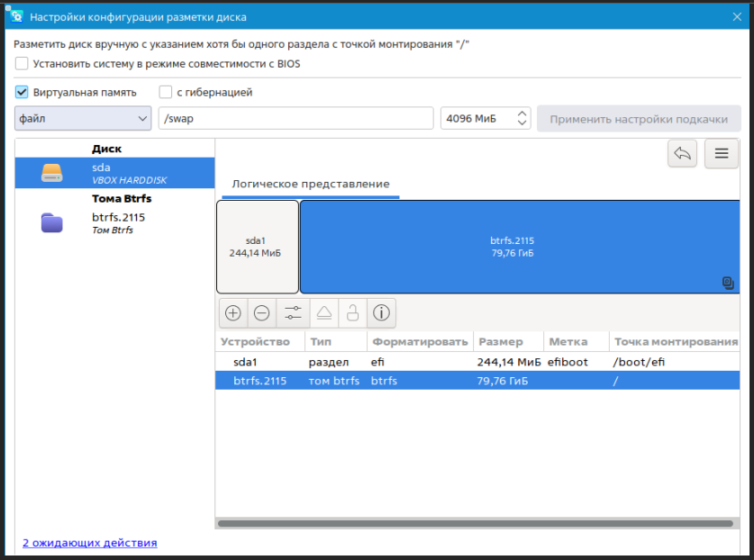Click the add partition plus icon
Viewport: 754px width, 560px height.
tap(233, 313)
